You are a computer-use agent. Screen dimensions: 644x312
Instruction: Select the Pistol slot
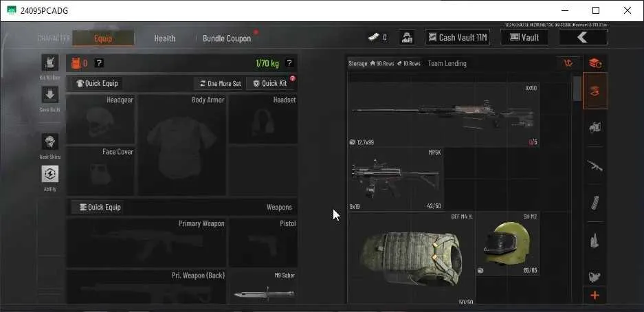pyautogui.click(x=263, y=243)
